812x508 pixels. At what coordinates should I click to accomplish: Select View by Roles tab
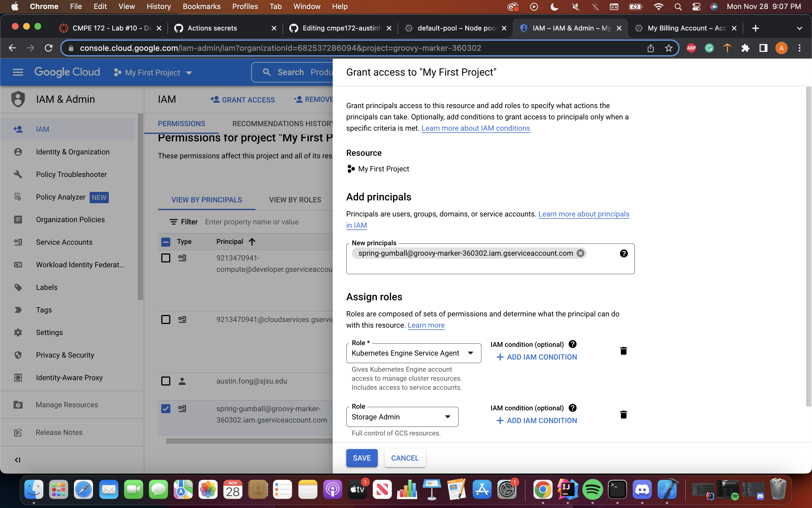tap(295, 200)
